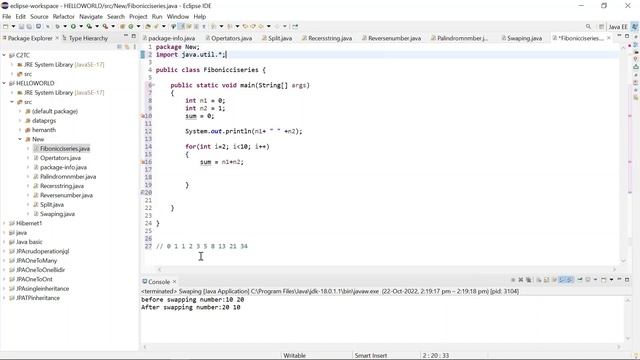Image resolution: width=640 pixels, height=360 pixels.
Task: Toggle show console on standard error change
Action: click(570, 280)
